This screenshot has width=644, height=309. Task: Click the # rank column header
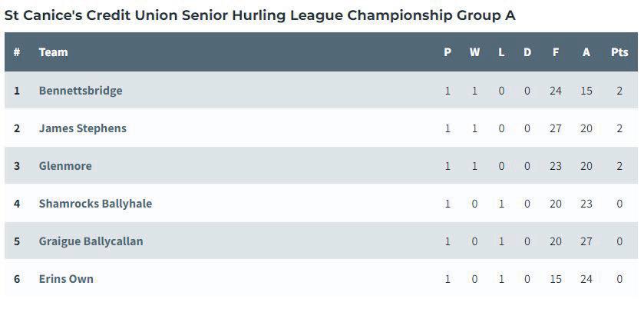point(17,52)
